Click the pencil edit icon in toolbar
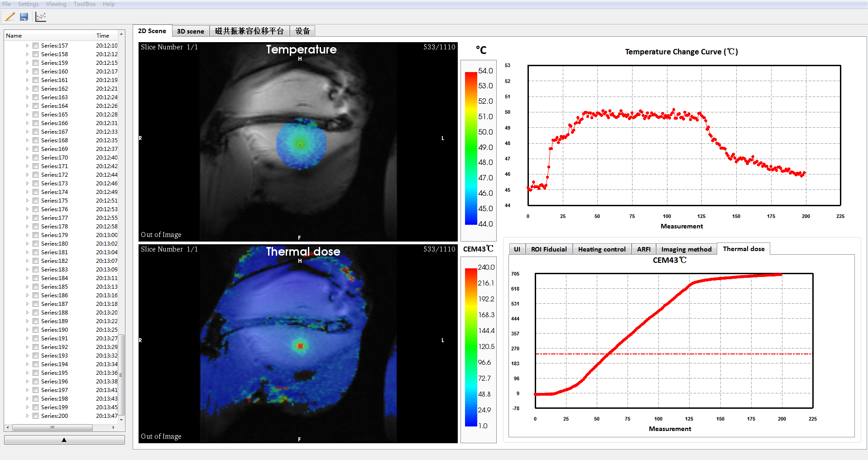Screen dimensions: 868x460 coord(10,17)
